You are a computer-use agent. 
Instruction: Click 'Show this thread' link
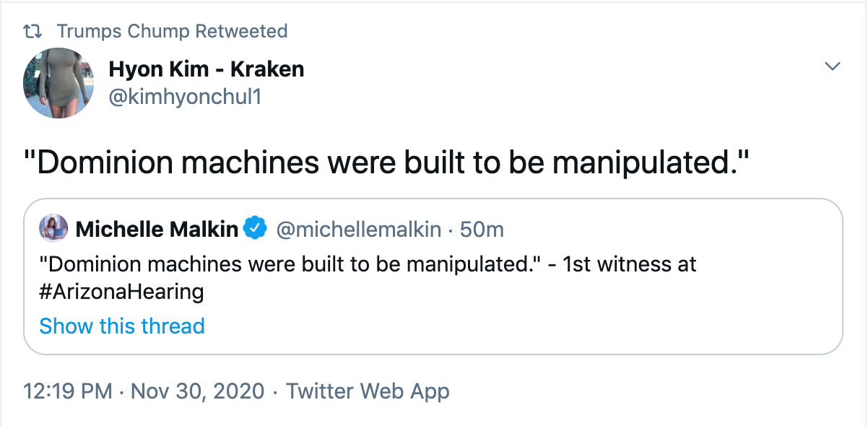(x=122, y=326)
